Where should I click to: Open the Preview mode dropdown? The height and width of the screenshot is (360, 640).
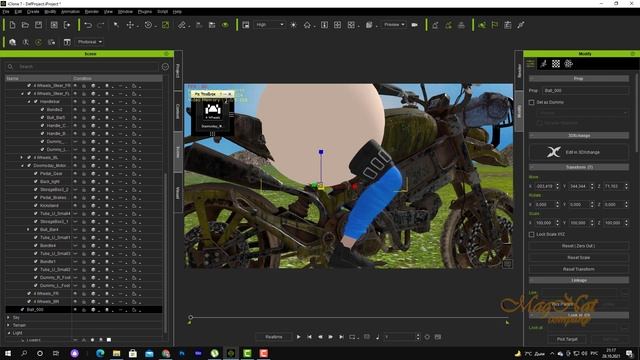click(x=394, y=25)
